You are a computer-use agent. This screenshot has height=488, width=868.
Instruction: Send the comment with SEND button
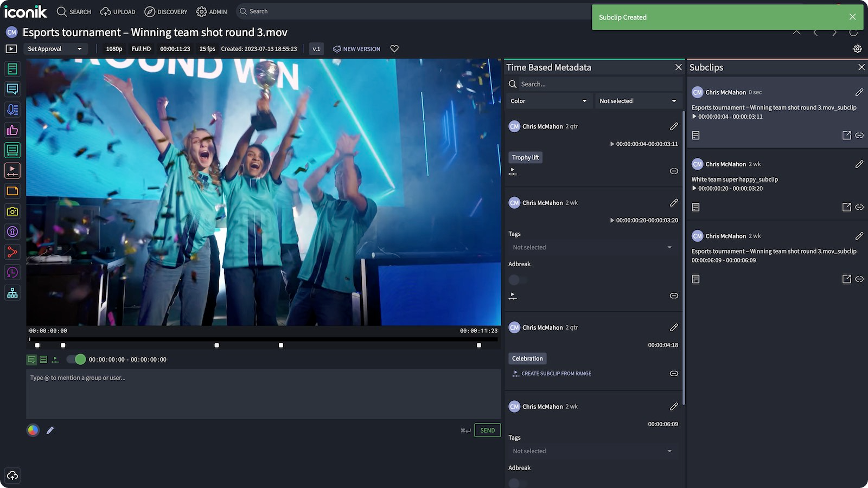487,431
